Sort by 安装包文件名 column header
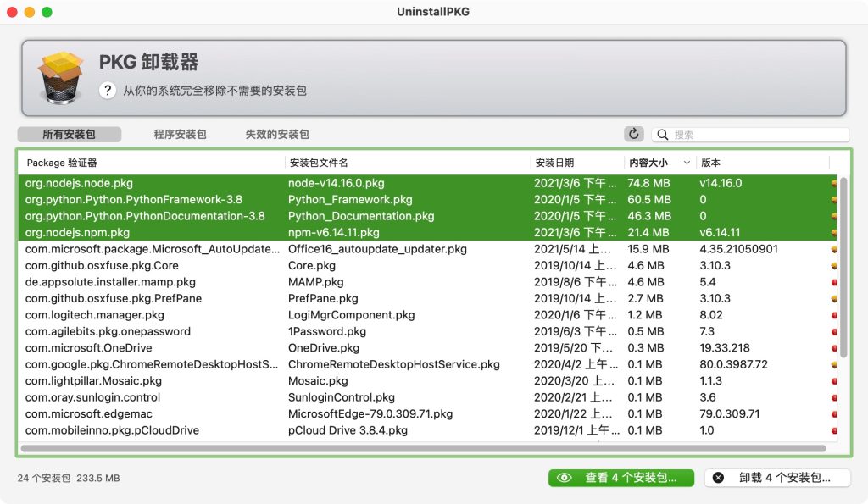This screenshot has width=868, height=504. [x=408, y=163]
